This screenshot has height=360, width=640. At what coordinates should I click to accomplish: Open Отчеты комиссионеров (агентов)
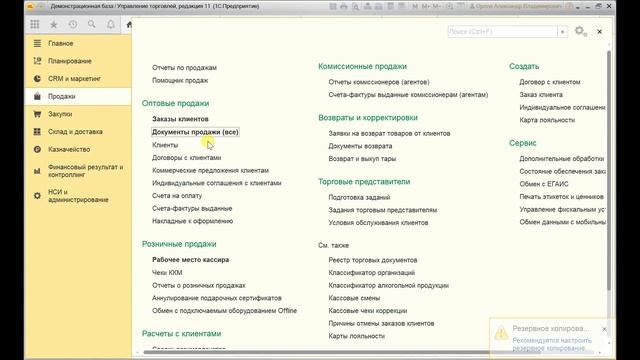[x=379, y=82]
